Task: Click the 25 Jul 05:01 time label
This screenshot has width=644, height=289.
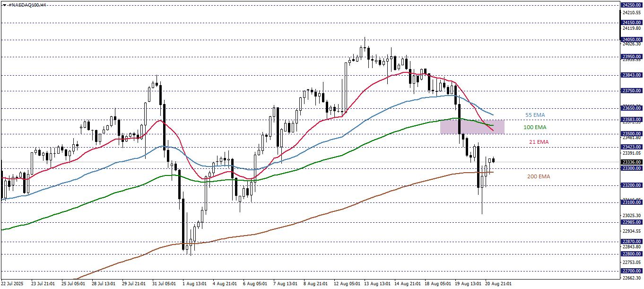Action: tap(73, 284)
